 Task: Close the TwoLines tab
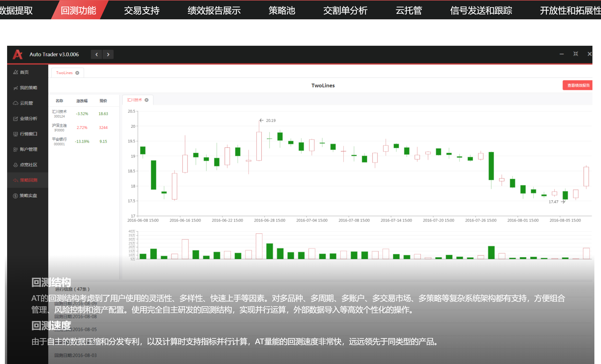tap(77, 72)
